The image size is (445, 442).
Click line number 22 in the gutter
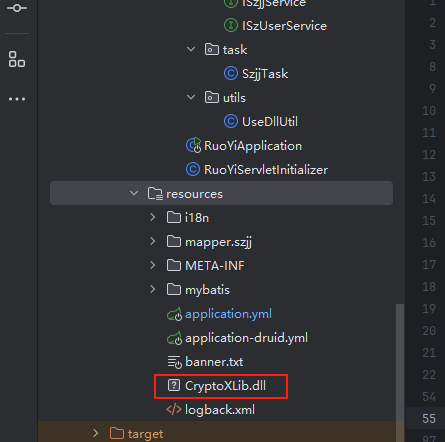(429, 374)
